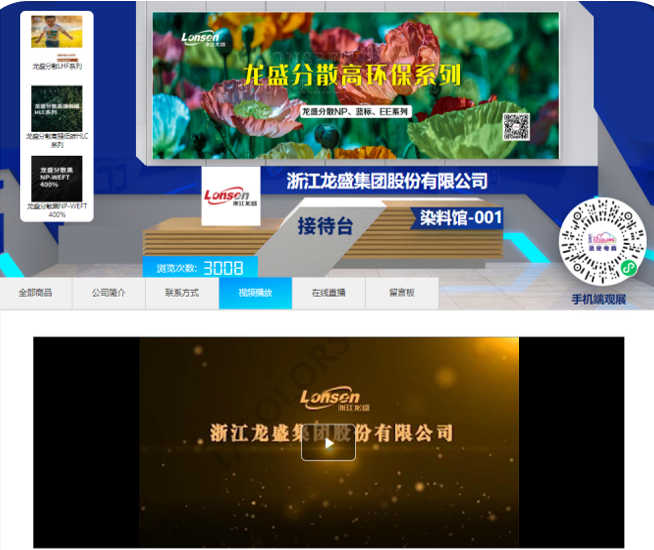The width and height of the screenshot is (654, 550).
Task: Click the Lonsen logo on the reception desk
Action: point(231,196)
